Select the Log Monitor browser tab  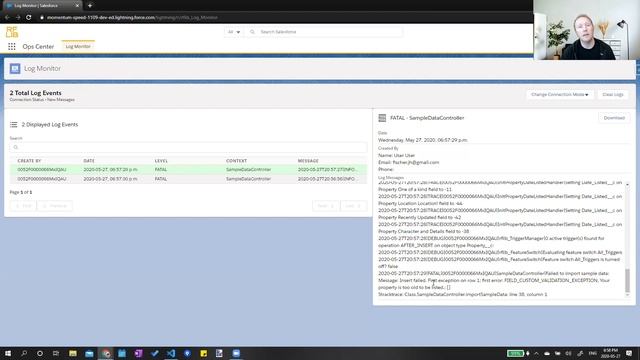41,6
